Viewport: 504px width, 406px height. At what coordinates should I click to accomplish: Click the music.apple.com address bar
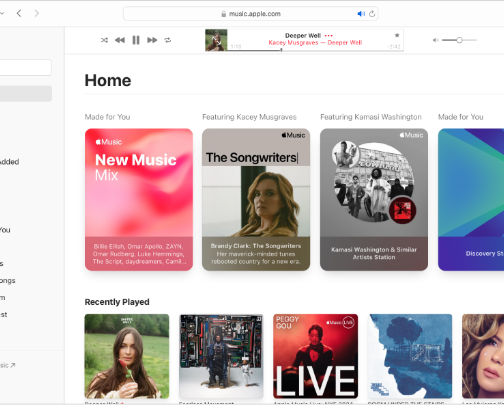click(x=251, y=14)
